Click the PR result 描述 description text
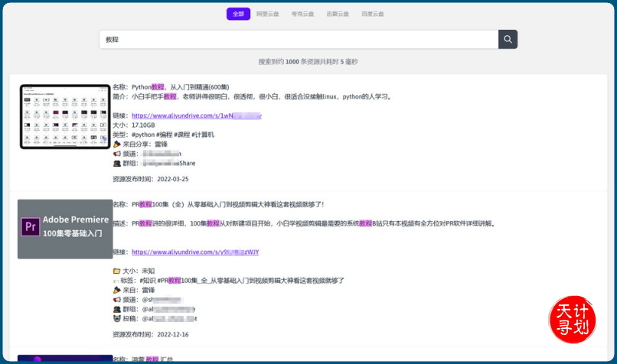617x364 pixels. 314,223
